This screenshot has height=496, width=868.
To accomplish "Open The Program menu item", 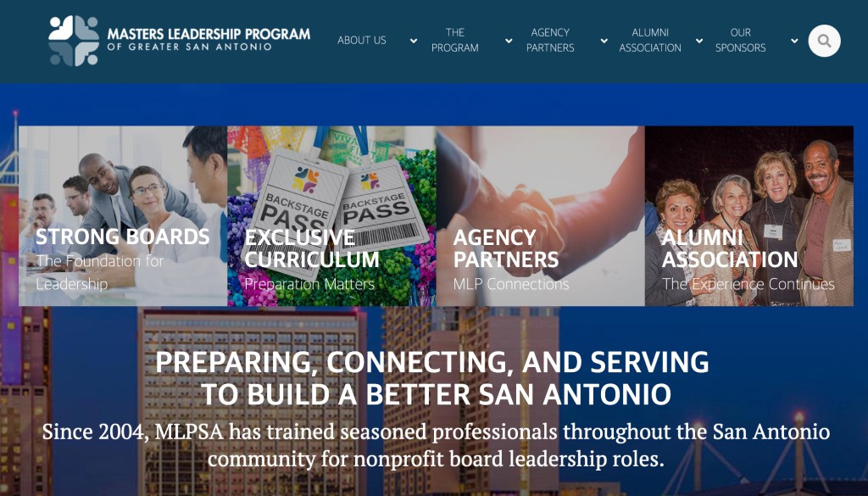I will (455, 41).
